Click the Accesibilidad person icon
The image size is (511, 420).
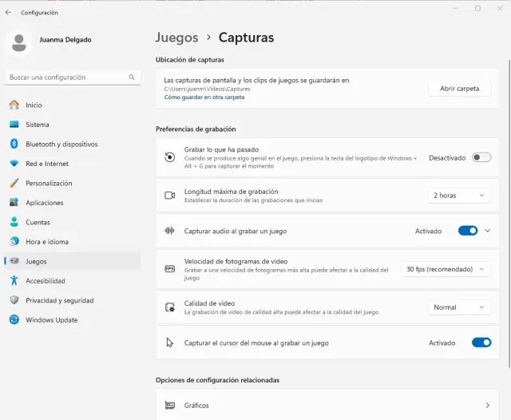14,281
